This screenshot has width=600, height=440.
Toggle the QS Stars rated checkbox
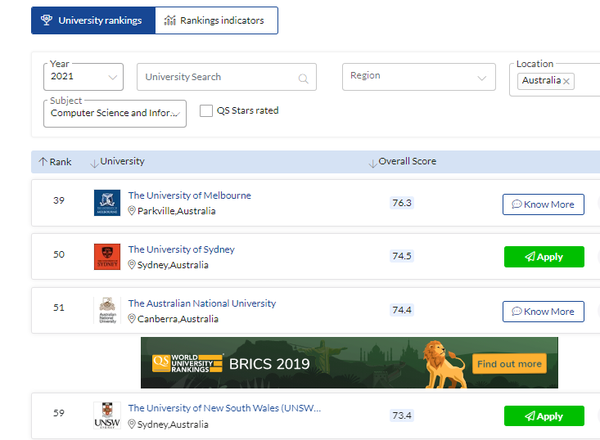[206, 111]
